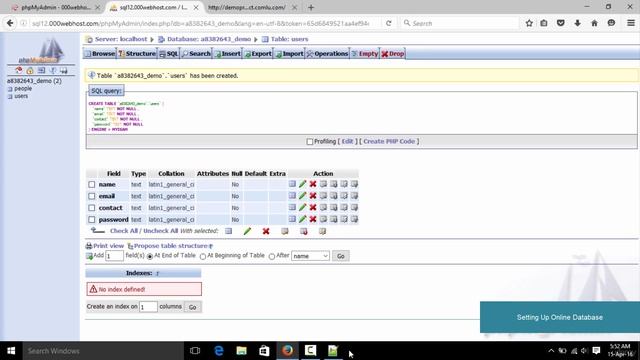Image resolution: width=640 pixels, height=360 pixels.
Task: Click the browse values icon for name row
Action: click(x=292, y=184)
